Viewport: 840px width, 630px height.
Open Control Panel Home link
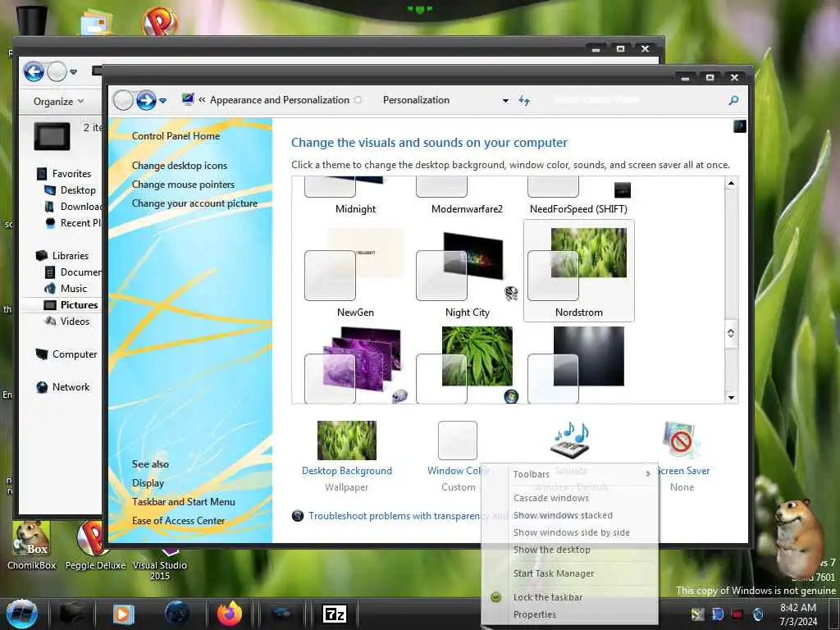[176, 136]
